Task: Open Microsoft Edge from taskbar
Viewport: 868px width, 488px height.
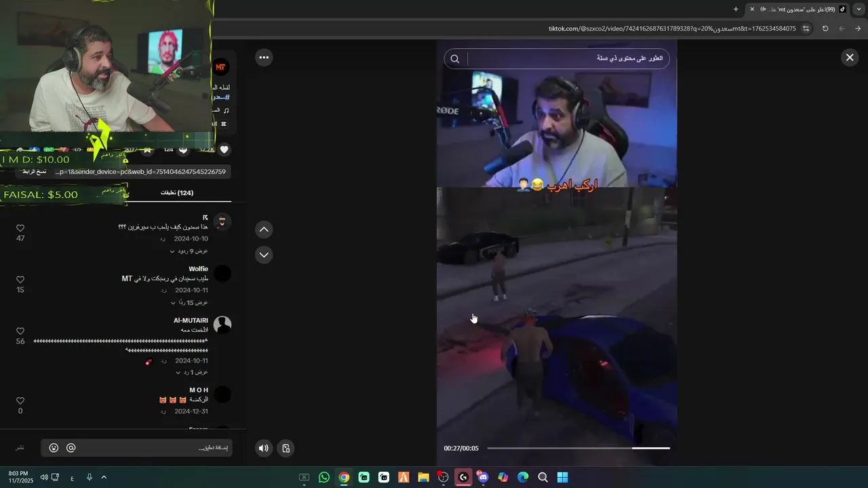Action: click(x=523, y=477)
